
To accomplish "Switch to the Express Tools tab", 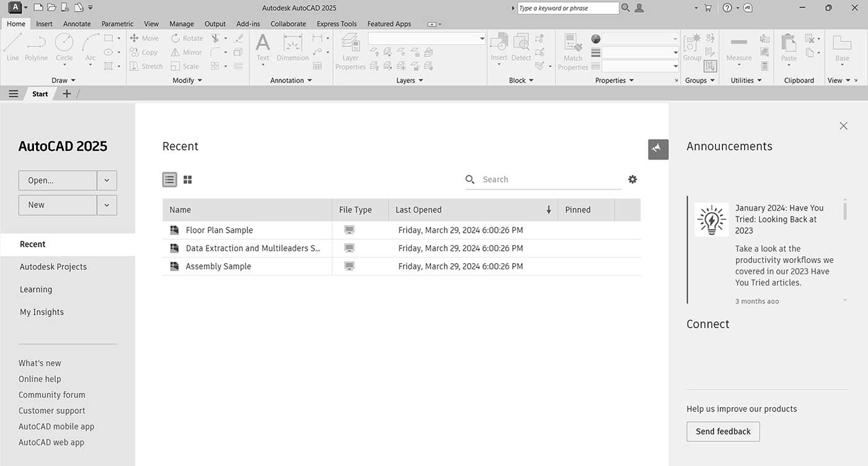I will click(337, 24).
